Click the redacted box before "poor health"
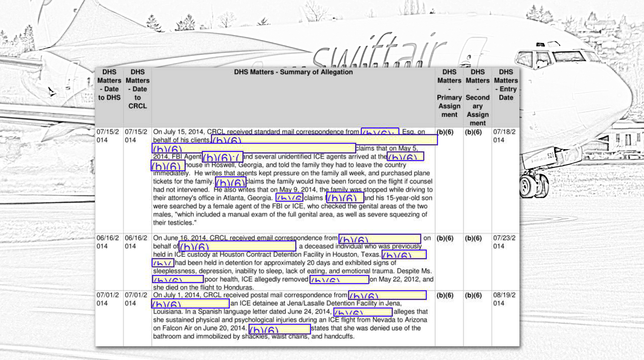The image size is (644, 360). coord(178,279)
